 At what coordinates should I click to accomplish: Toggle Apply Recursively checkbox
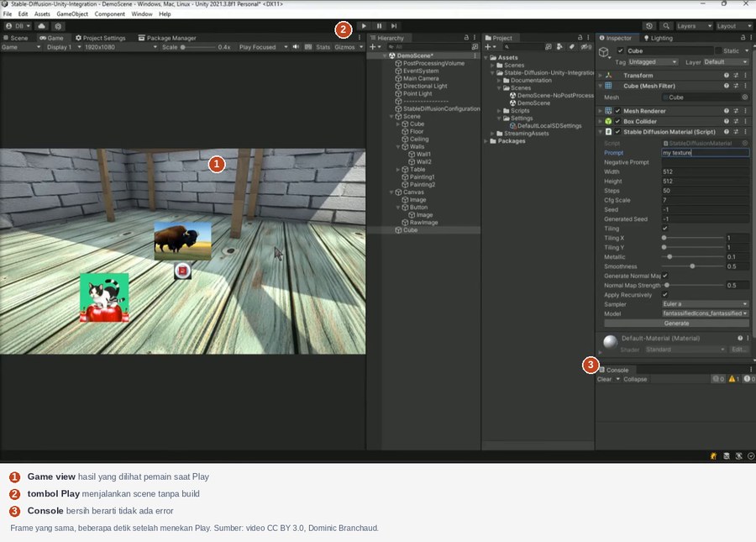tap(665, 294)
